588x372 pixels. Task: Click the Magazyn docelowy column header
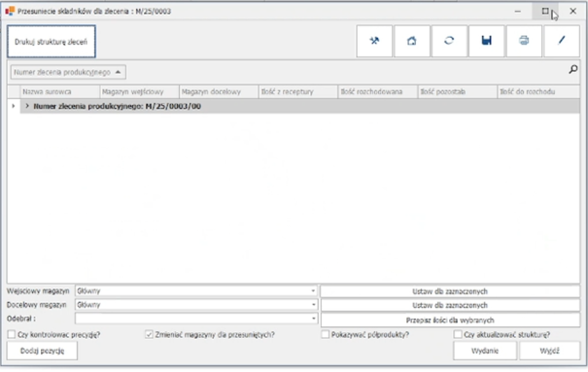(219, 91)
